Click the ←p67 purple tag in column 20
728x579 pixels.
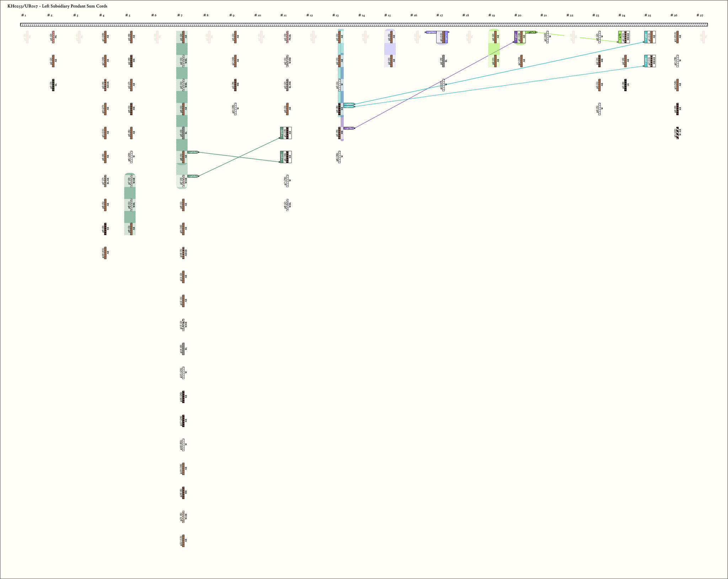(516, 37)
